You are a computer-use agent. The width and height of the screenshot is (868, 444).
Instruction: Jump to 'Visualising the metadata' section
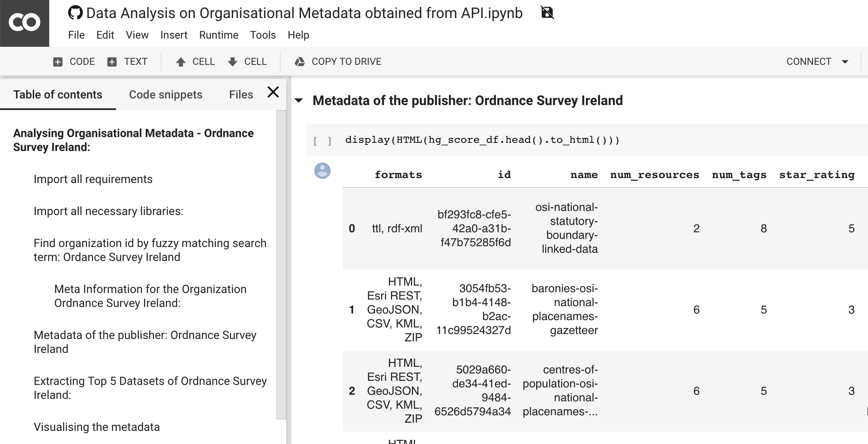click(97, 427)
